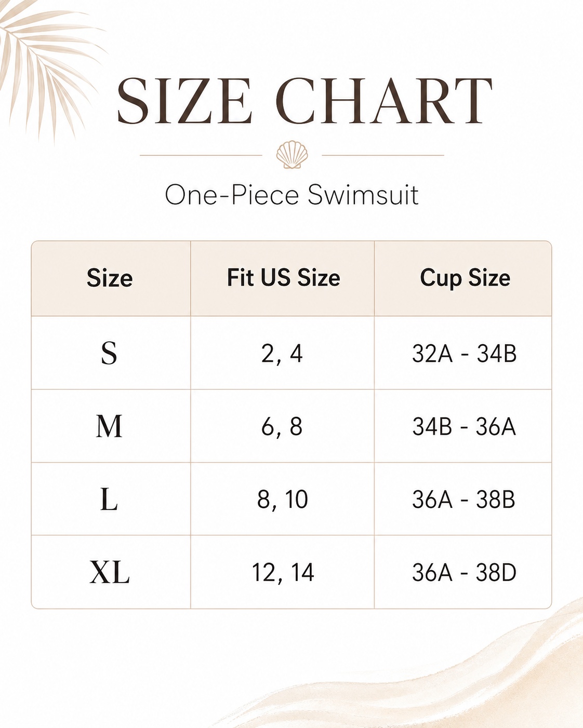Click the "6, 8" US size cell

(x=282, y=427)
